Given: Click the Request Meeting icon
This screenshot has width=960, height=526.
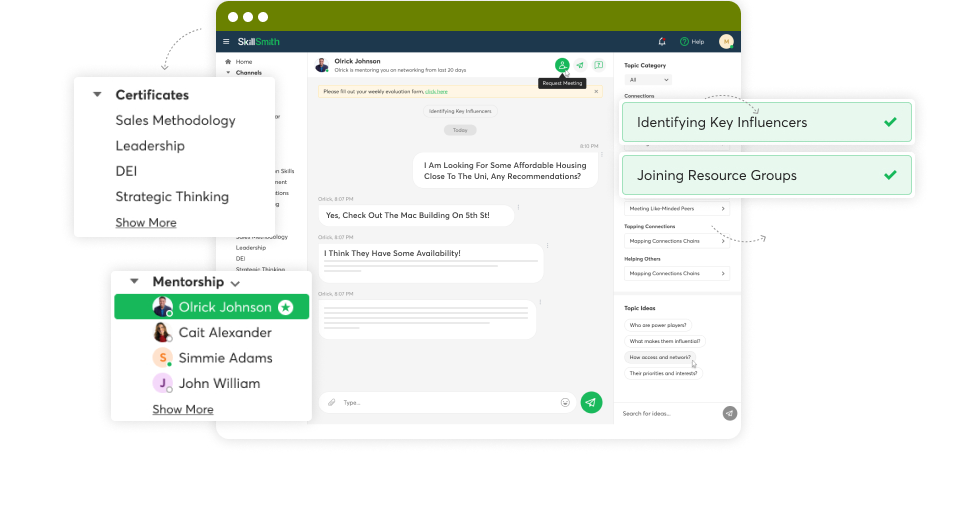Looking at the screenshot, I should (563, 65).
